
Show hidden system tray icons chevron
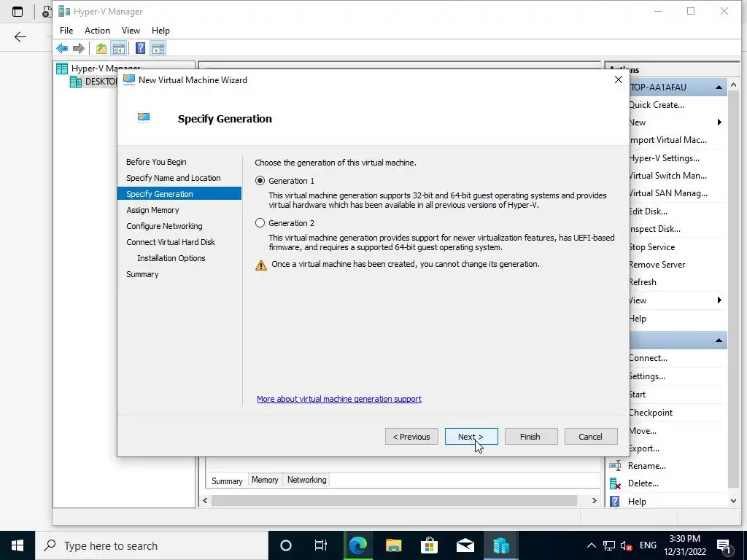[591, 545]
